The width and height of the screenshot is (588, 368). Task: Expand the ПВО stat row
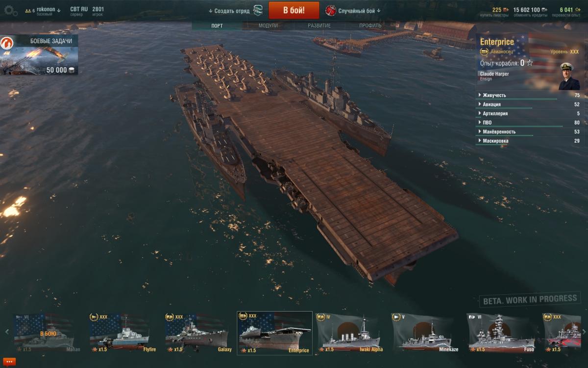(529, 123)
